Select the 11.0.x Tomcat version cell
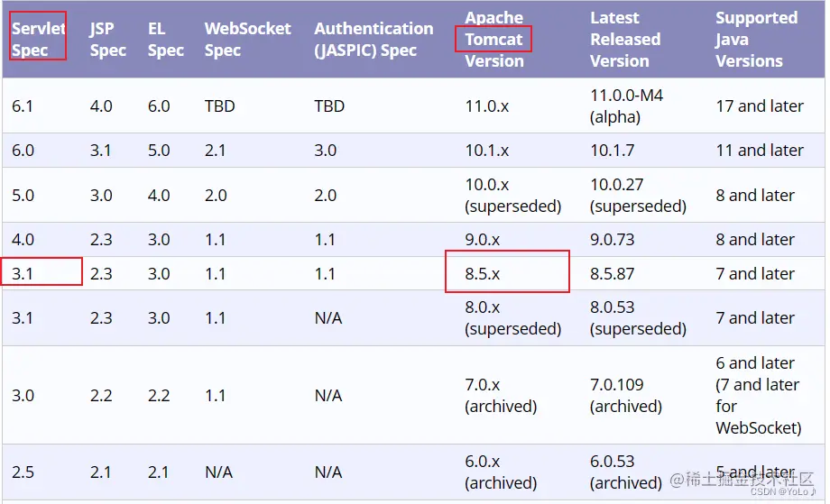The width and height of the screenshot is (830, 504). tap(487, 106)
